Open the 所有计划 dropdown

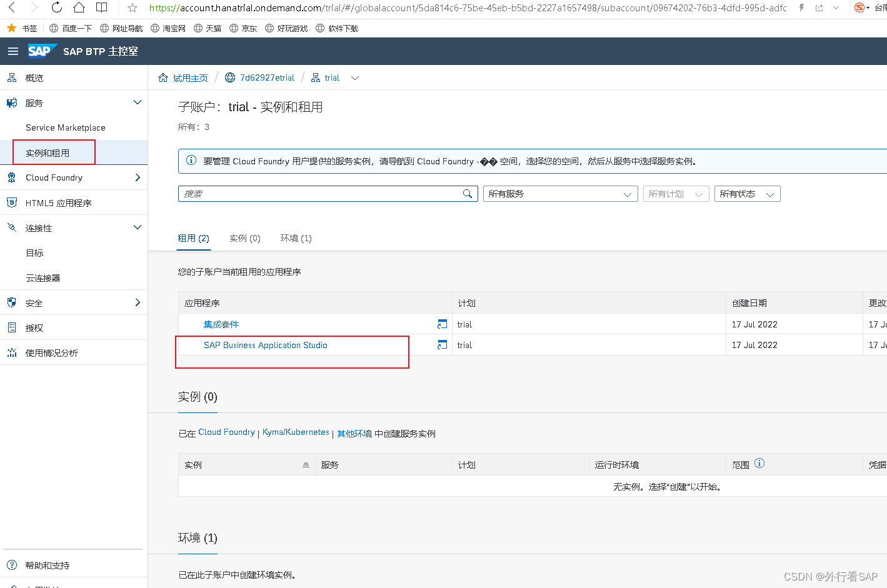click(x=676, y=194)
